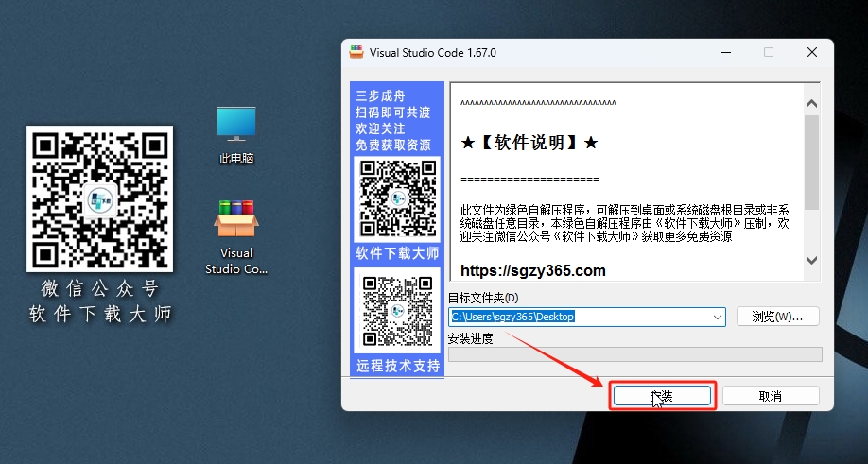Click the 免费获取资源 sidebar text
The width and height of the screenshot is (868, 464).
coord(393,145)
